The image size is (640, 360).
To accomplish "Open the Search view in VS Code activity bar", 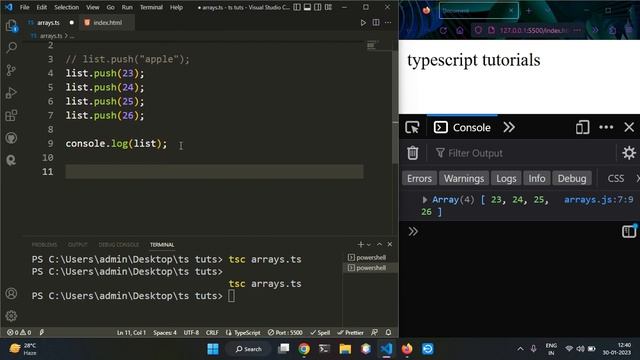I will click(11, 47).
